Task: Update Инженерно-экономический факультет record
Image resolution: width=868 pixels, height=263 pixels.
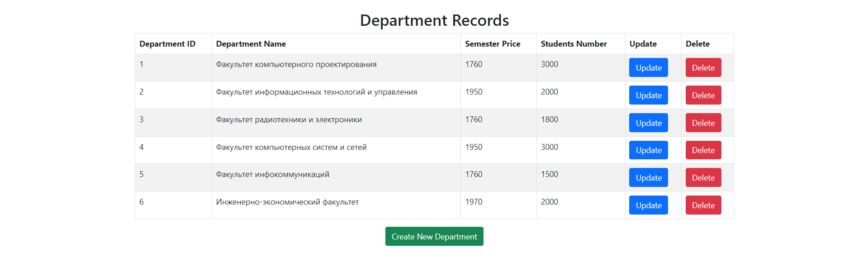Action: (648, 205)
